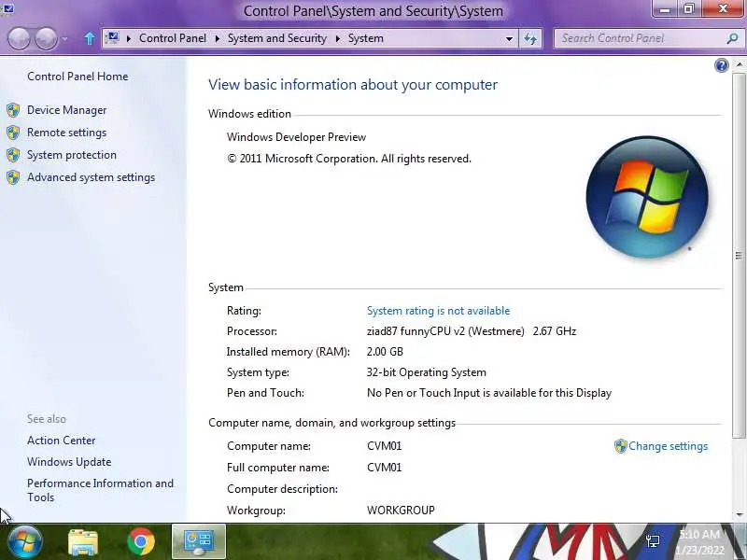Open Device Manager link
The width and height of the screenshot is (747, 560).
(x=66, y=110)
